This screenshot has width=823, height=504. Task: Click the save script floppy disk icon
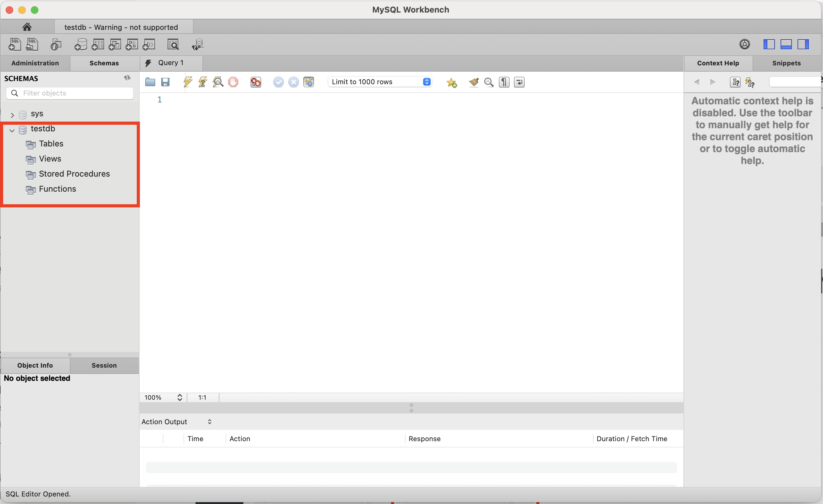point(165,82)
